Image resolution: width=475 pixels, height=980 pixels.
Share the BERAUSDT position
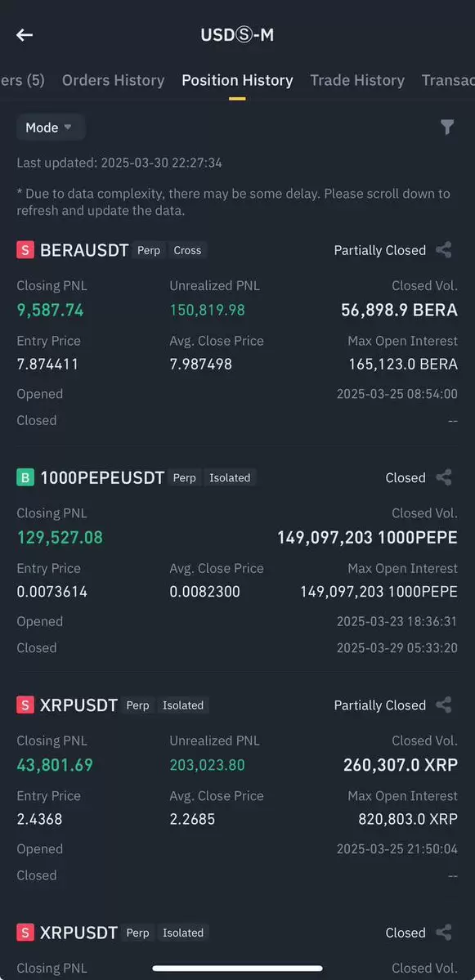(x=444, y=250)
